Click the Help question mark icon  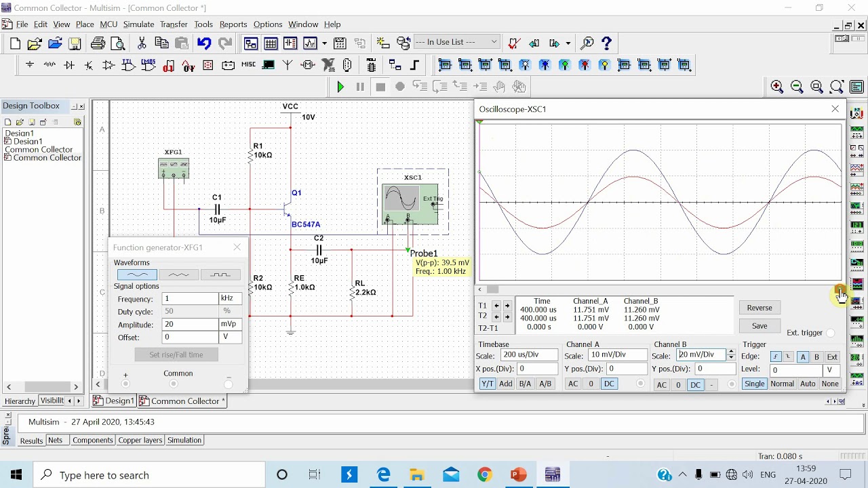[607, 43]
